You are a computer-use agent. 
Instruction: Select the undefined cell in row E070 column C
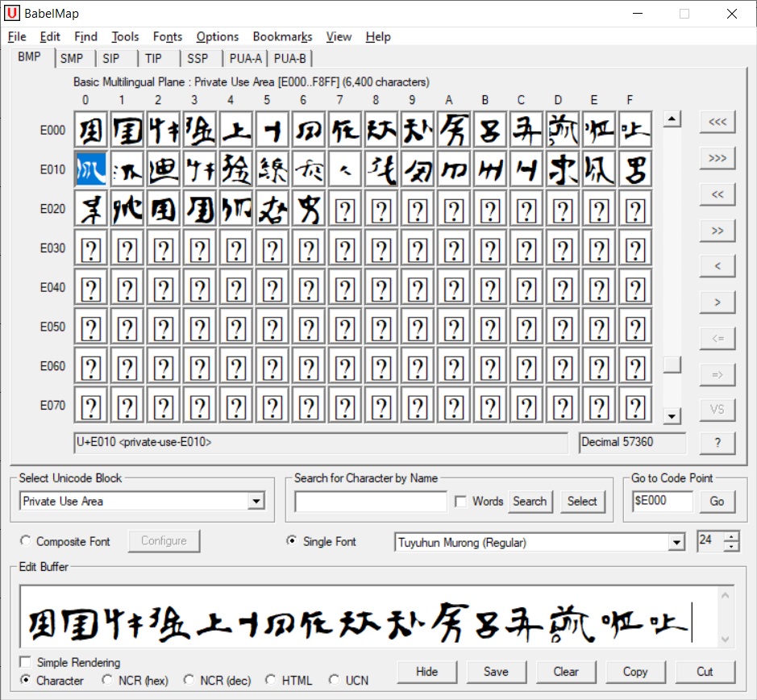click(x=526, y=406)
